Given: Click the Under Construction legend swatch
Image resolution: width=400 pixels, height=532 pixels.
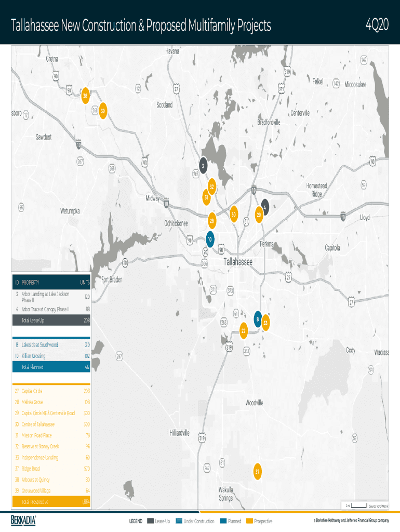Looking at the screenshot, I should point(179,521).
